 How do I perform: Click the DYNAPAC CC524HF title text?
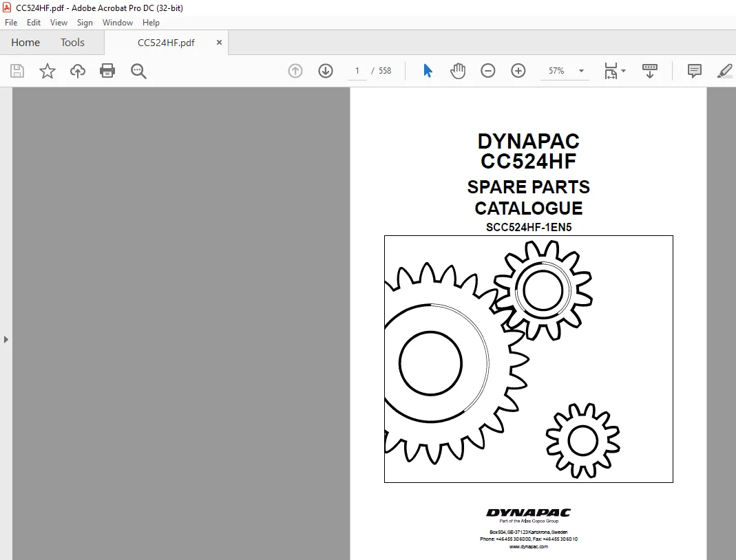pos(529,151)
